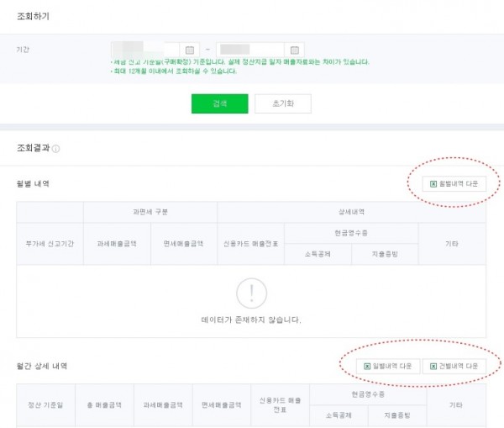This screenshot has height=428, width=504.
Task: Select the 과면세 구분 group header
Action: pyautogui.click(x=150, y=212)
